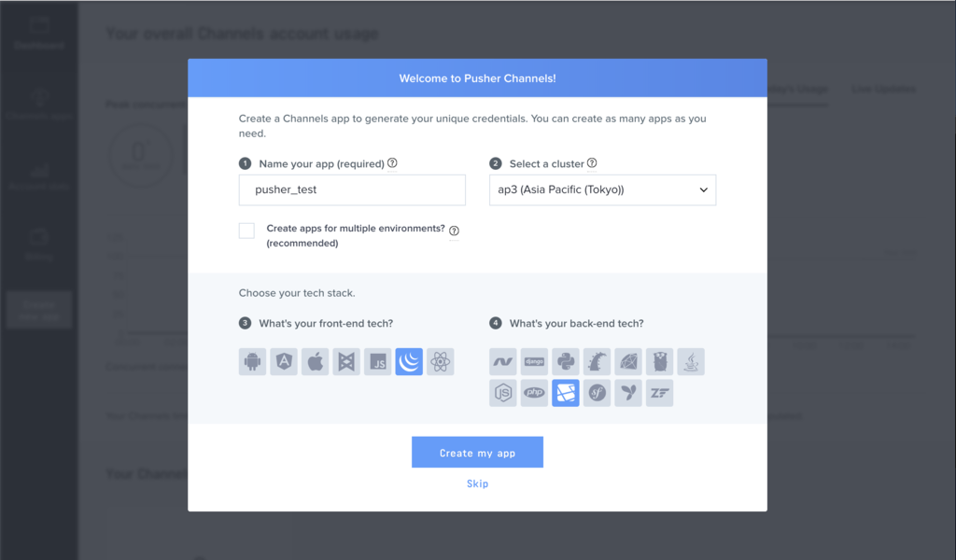
Task: Select the highlighted jQuery front-end icon
Action: tap(409, 362)
